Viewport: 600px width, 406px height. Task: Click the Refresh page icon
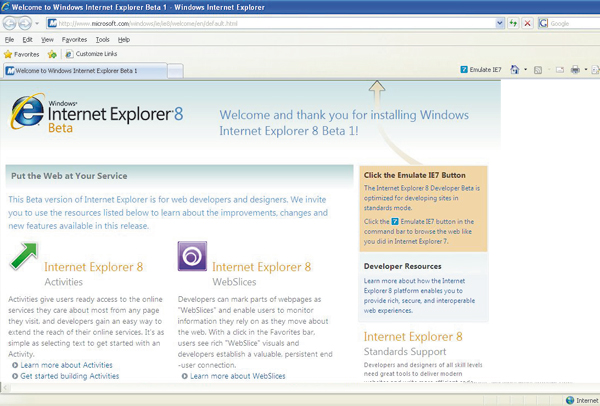513,22
